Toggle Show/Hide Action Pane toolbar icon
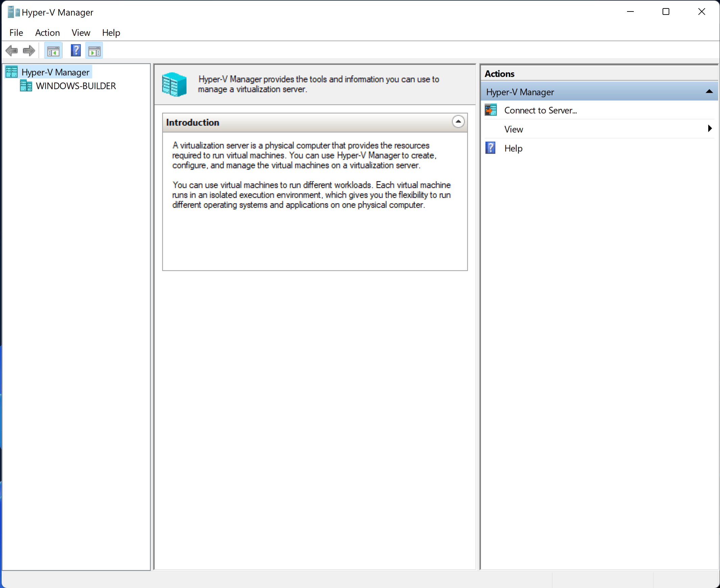This screenshot has height=588, width=720. [x=94, y=51]
